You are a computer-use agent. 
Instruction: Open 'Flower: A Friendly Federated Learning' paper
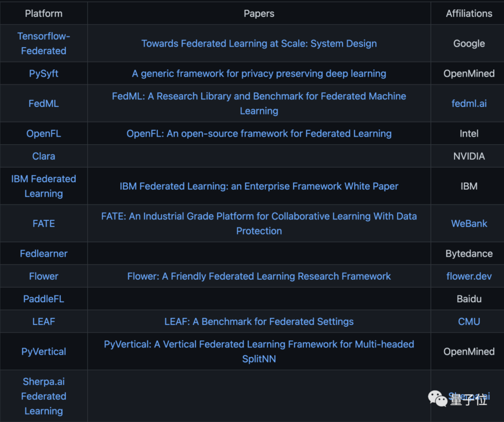259,276
